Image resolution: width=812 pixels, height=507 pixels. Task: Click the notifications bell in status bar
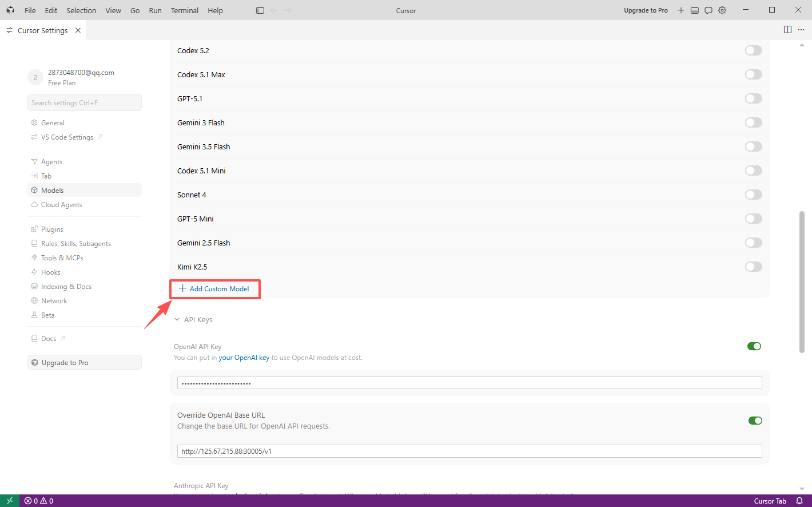pos(799,501)
